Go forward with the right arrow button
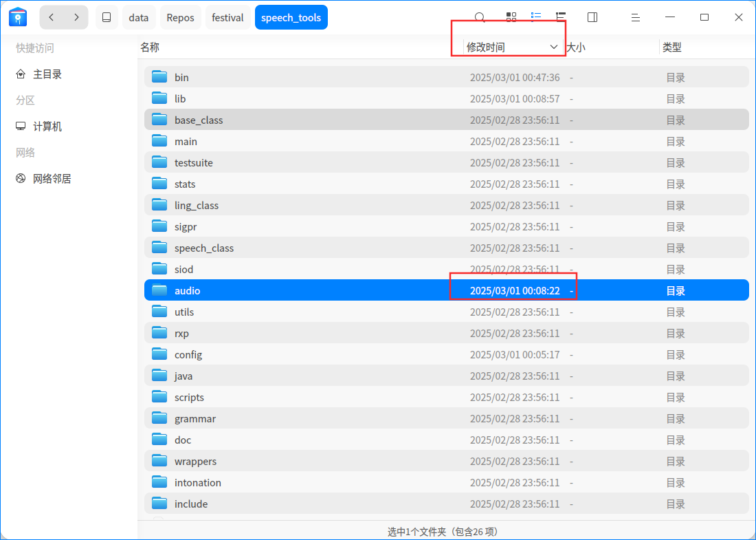The height and width of the screenshot is (540, 756). click(76, 17)
